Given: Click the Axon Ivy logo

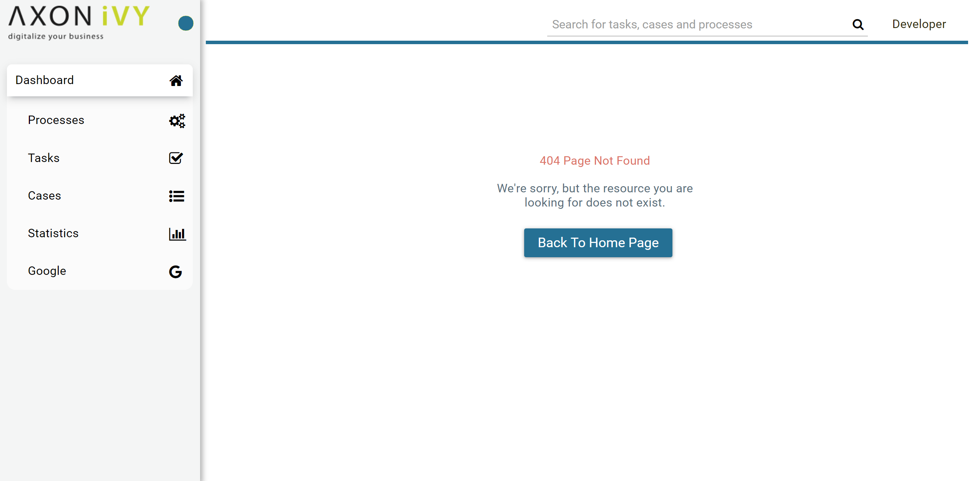Looking at the screenshot, I should (x=79, y=23).
